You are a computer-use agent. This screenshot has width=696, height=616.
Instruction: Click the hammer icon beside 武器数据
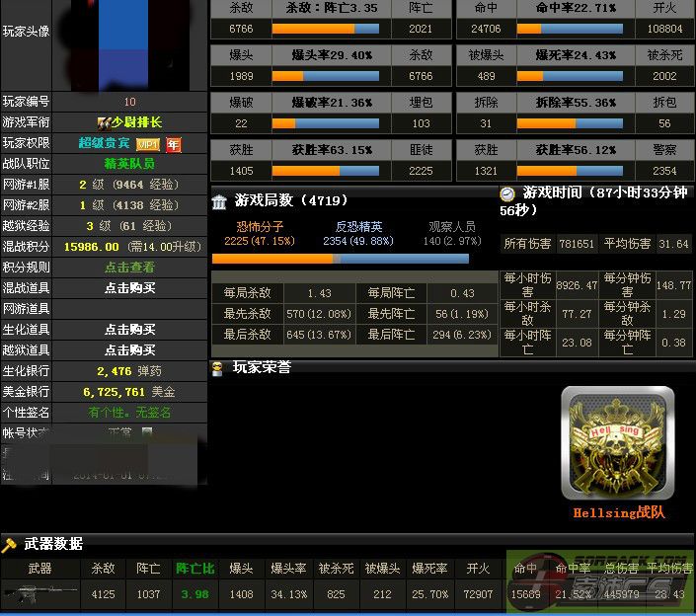(x=10, y=544)
